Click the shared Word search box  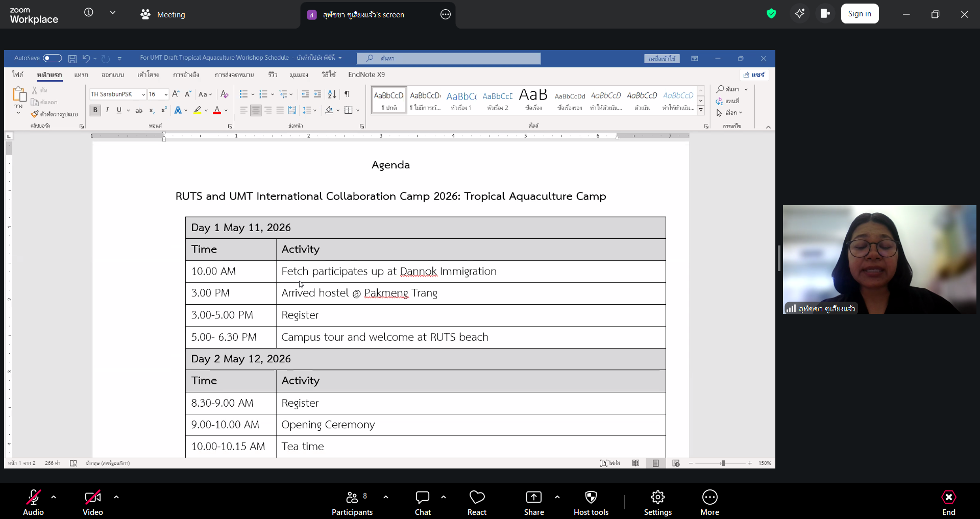pyautogui.click(x=449, y=58)
